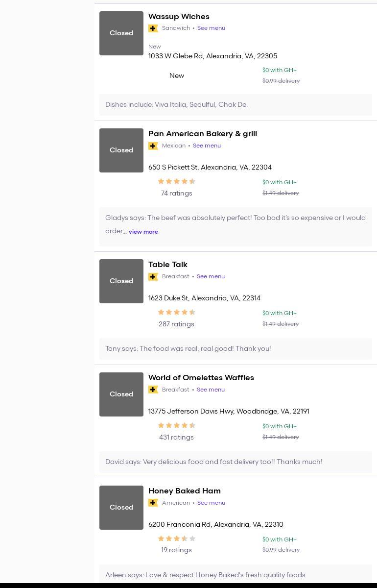Open See menu for World of Omelettes Waffles

pos(211,390)
